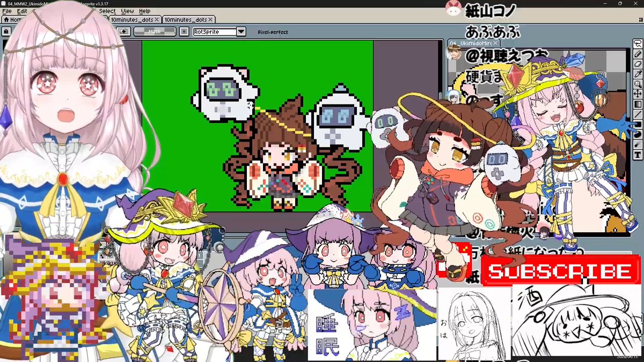Select the Eraser tool
Viewport: 644px width, 362px height.
[x=638, y=64]
